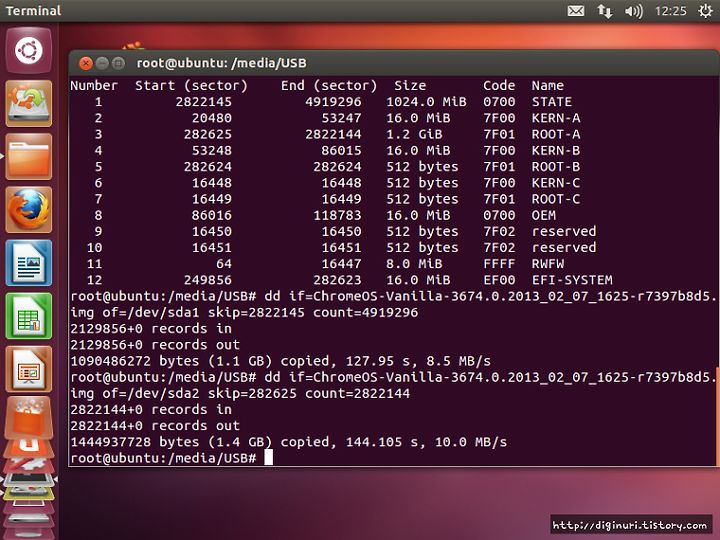Image resolution: width=720 pixels, height=540 pixels.
Task: Click the '2822144+0 records in' line
Action: (151, 409)
